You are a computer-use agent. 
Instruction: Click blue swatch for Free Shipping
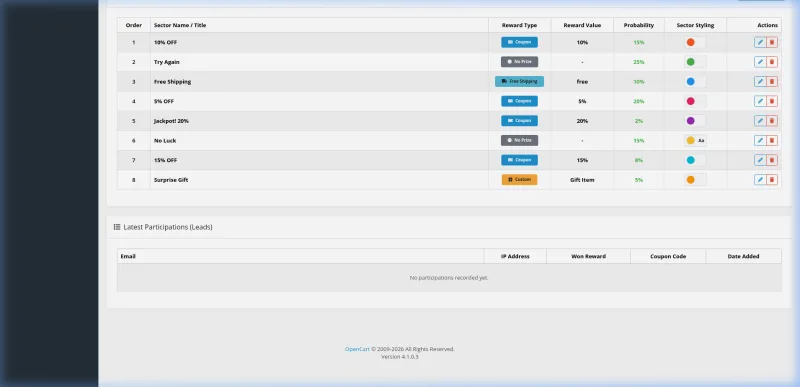(x=690, y=82)
